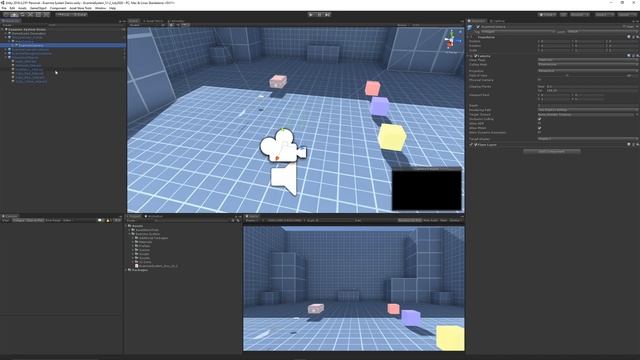Toggle 2D mode in the Scene view

tap(164, 25)
